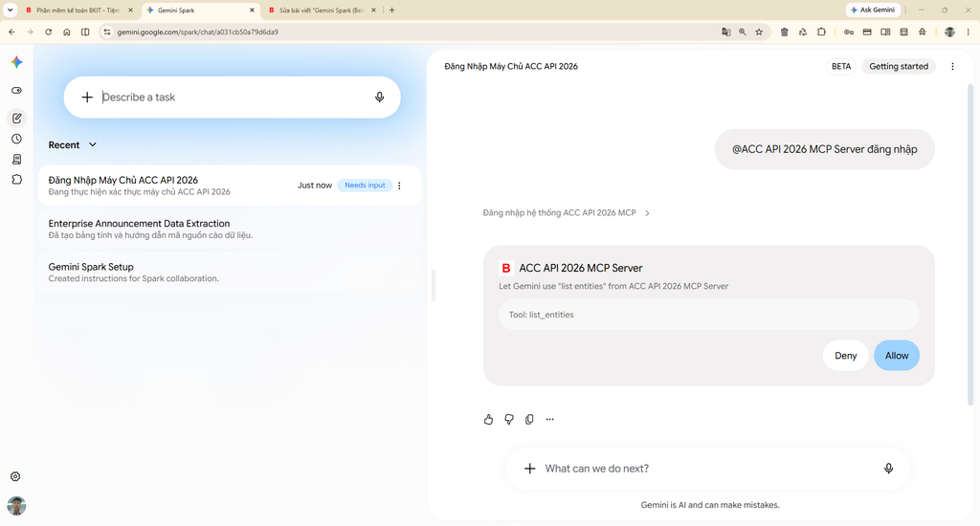Viewport: 980px width, 526px height.
Task: Go back with browser back arrow
Action: [x=11, y=32]
